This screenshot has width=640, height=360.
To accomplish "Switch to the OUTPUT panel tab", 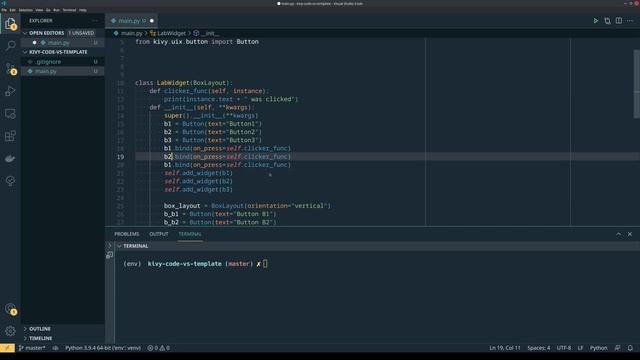I will point(159,234).
